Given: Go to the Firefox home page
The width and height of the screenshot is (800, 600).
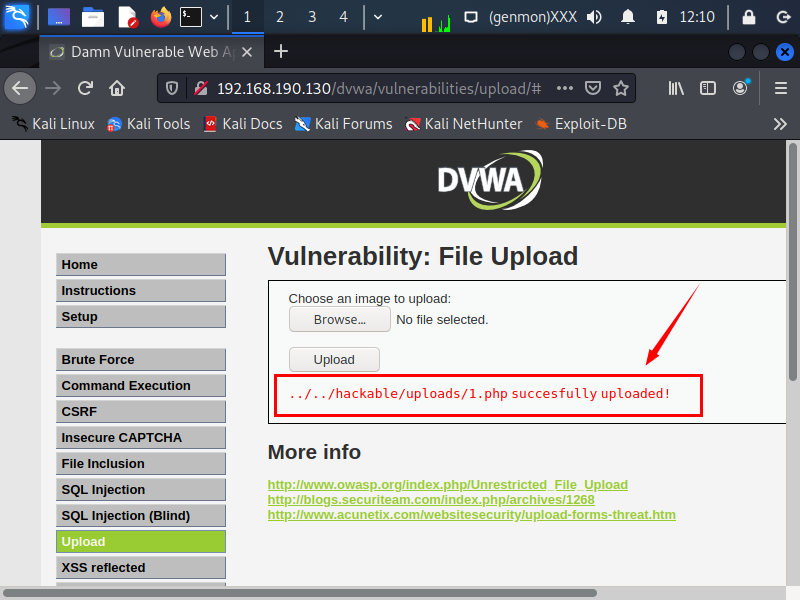Looking at the screenshot, I should [x=117, y=88].
